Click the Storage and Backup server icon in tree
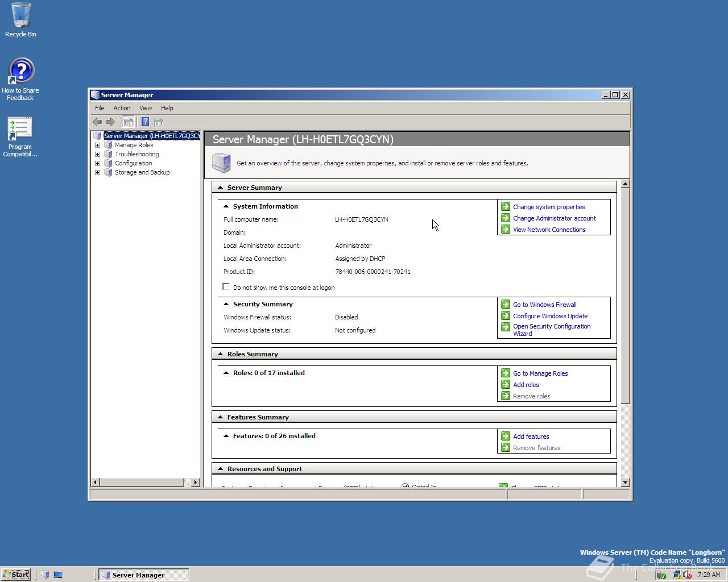The height and width of the screenshot is (582, 728). tap(108, 172)
